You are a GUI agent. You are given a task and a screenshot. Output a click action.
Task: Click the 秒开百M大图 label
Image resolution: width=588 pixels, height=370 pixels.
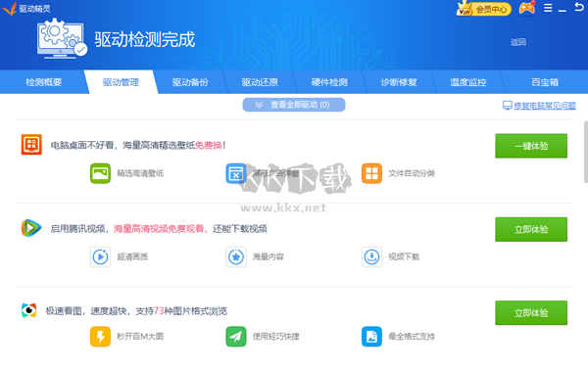pyautogui.click(x=140, y=337)
